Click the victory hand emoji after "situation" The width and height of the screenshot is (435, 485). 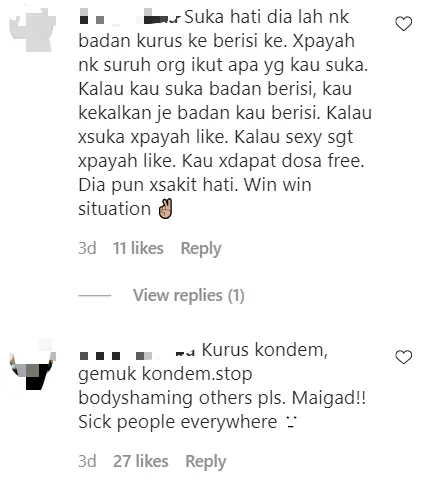pyautogui.click(x=165, y=209)
